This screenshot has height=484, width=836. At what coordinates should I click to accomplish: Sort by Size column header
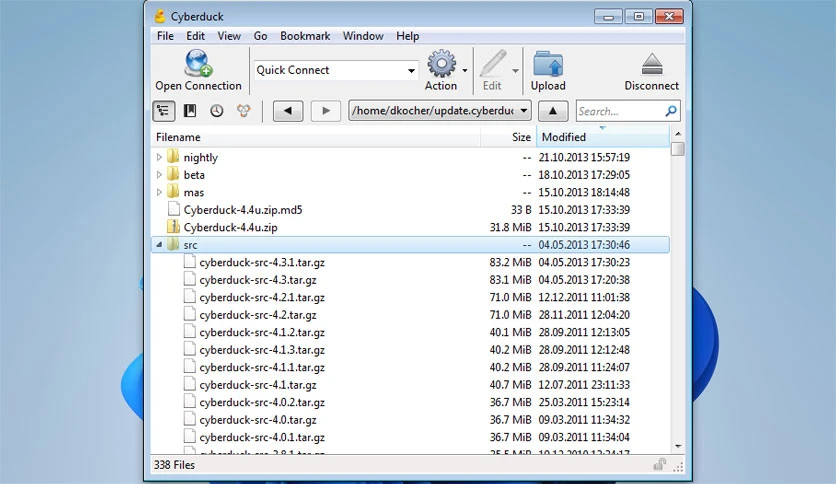click(x=508, y=137)
